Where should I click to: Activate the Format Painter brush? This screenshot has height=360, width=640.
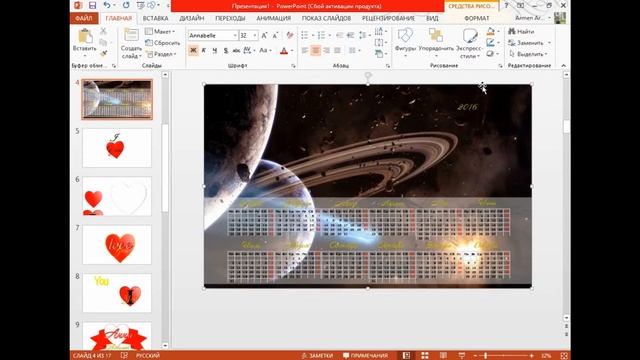(103, 53)
